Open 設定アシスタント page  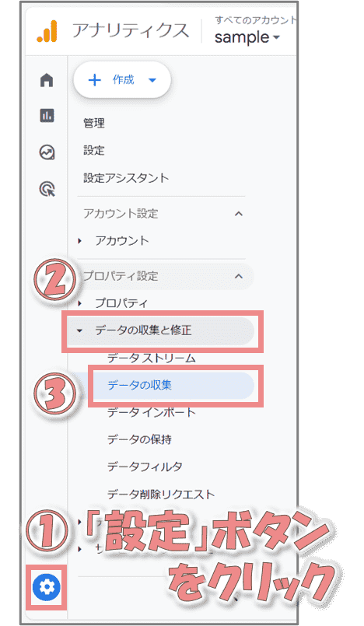tap(126, 178)
